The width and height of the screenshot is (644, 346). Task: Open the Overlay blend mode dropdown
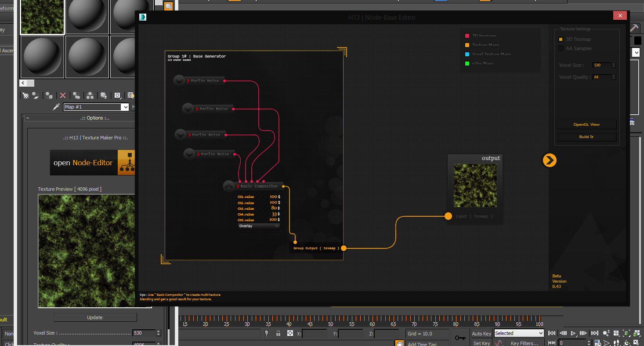click(x=259, y=226)
